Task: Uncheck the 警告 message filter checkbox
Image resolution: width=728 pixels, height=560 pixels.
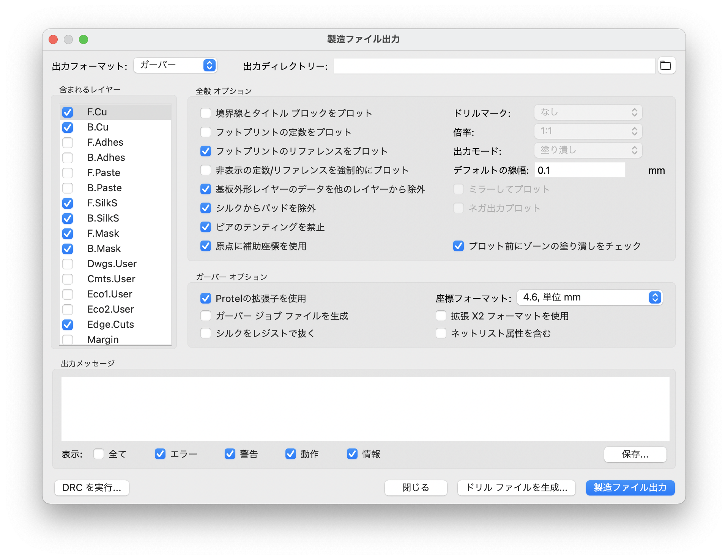Action: click(230, 454)
